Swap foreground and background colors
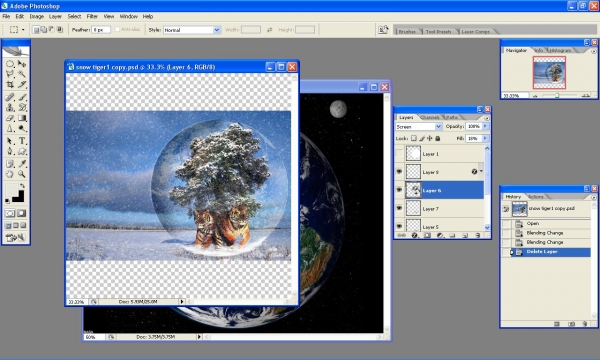The width and height of the screenshot is (600, 360). 22,186
